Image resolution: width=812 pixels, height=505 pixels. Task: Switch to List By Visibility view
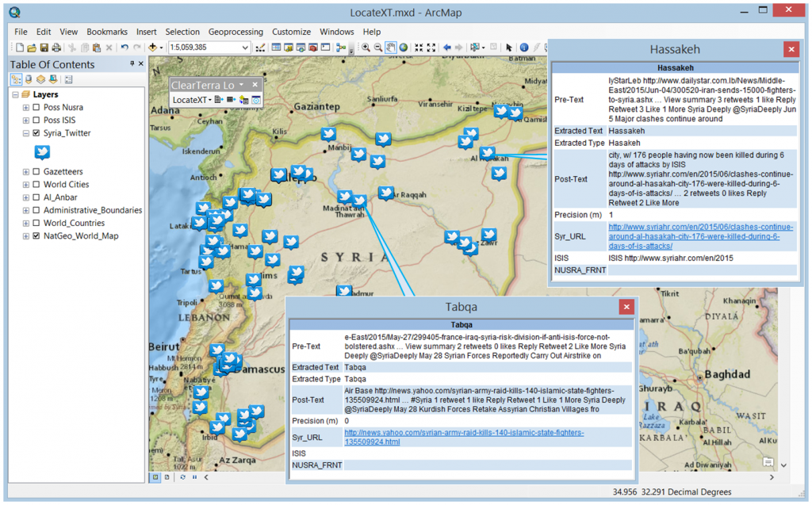pyautogui.click(x=40, y=79)
